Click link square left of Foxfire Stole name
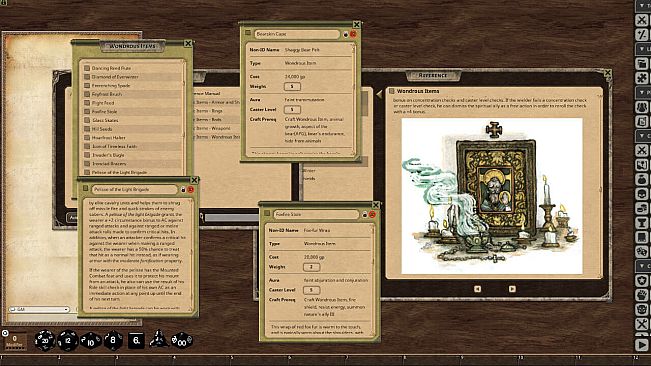 tap(267, 213)
